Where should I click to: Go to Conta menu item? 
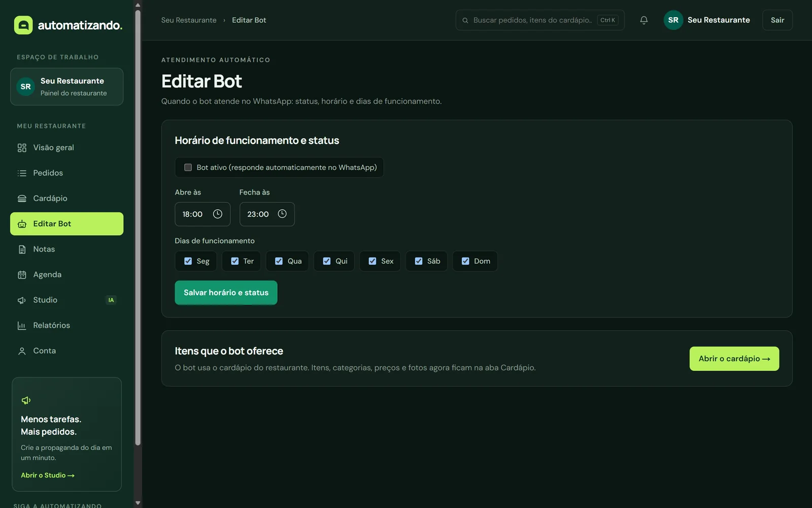[x=66, y=351]
